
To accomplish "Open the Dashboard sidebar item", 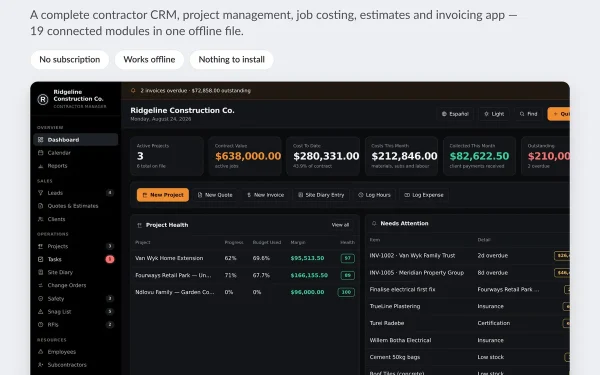I will click(x=75, y=140).
